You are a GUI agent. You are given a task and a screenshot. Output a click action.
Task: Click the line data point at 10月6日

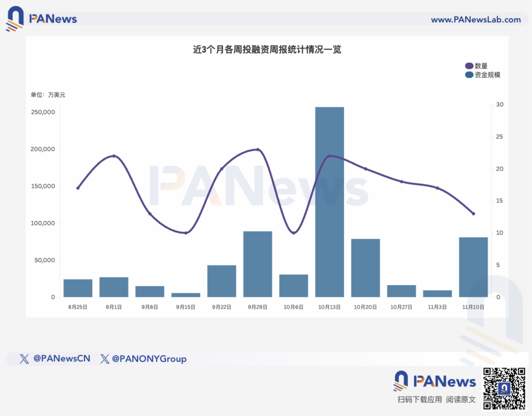coord(294,233)
